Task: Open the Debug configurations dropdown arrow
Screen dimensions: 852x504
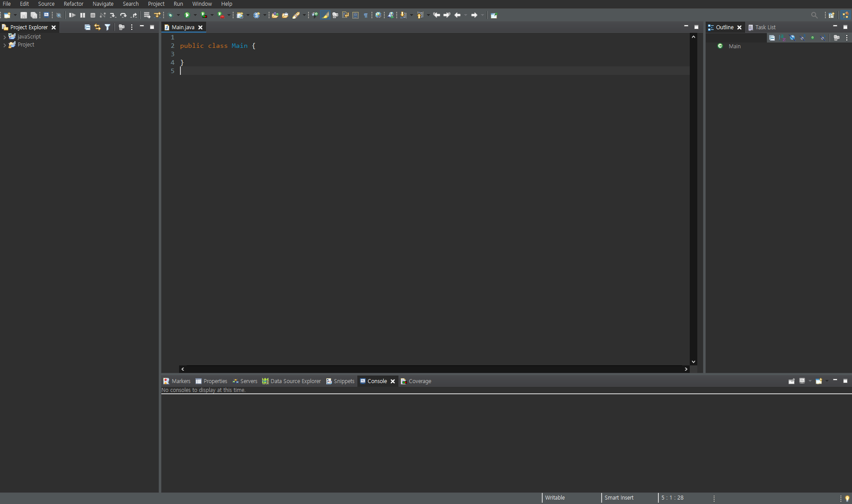Action: point(178,15)
